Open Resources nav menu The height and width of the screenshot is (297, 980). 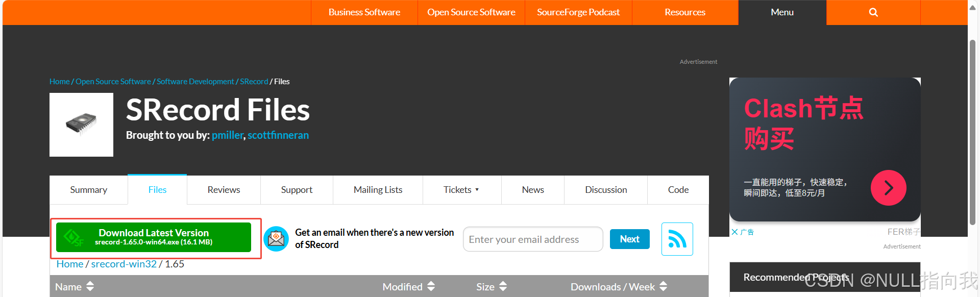tap(685, 12)
